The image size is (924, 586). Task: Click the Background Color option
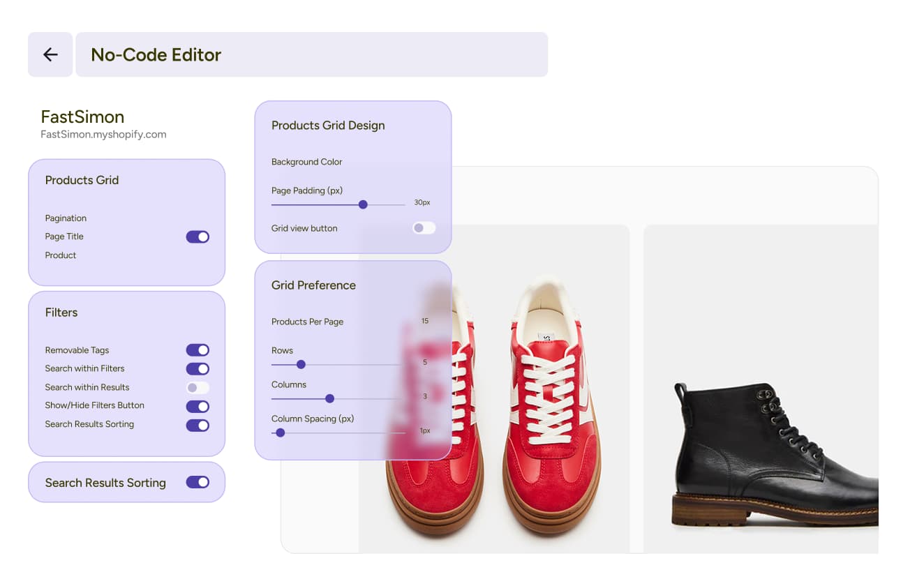[306, 162]
